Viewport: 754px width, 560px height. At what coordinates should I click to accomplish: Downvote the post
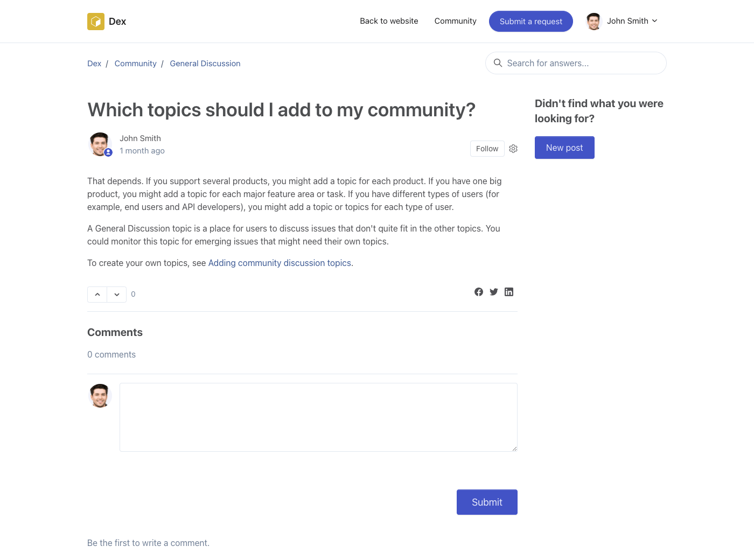click(x=117, y=295)
